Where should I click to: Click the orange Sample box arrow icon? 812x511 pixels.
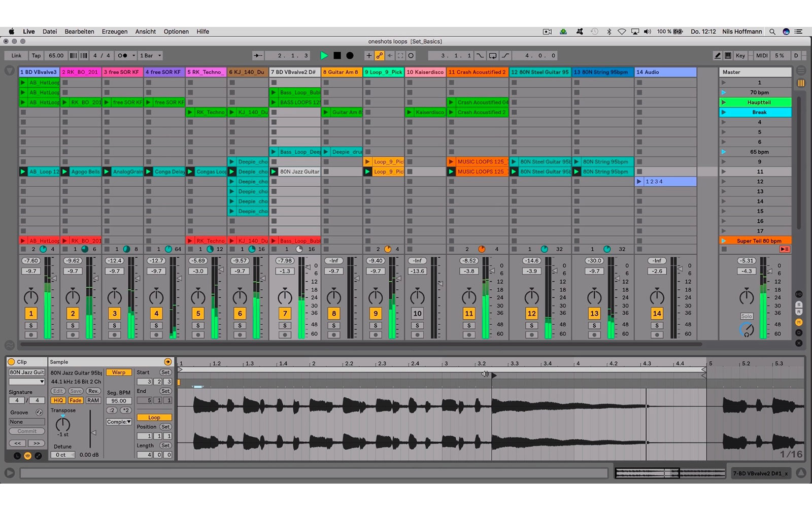(x=168, y=362)
